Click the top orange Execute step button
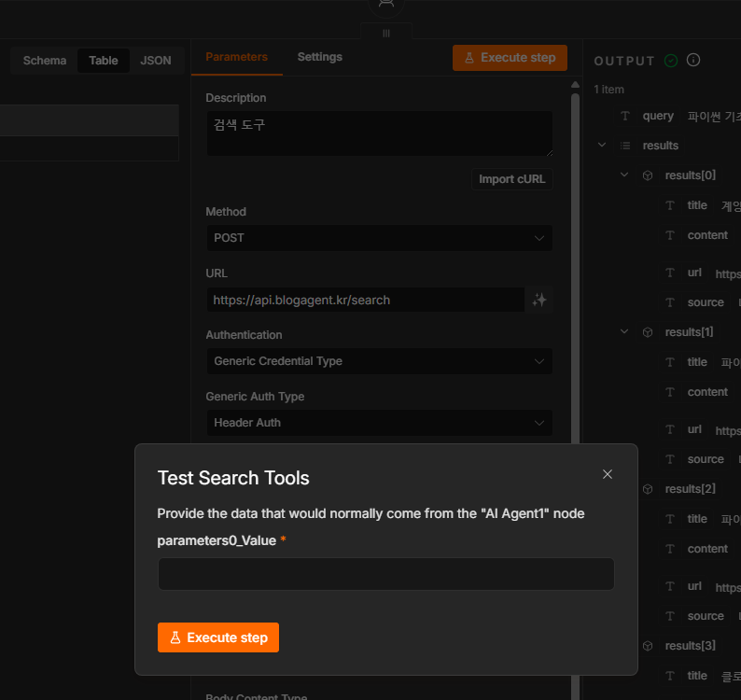 coord(510,58)
